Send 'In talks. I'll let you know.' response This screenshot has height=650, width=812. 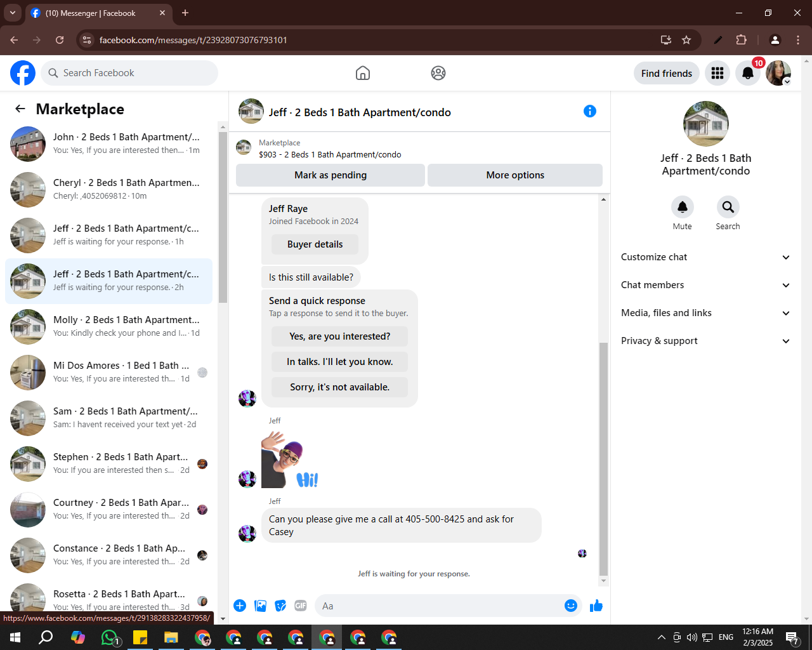(x=339, y=362)
